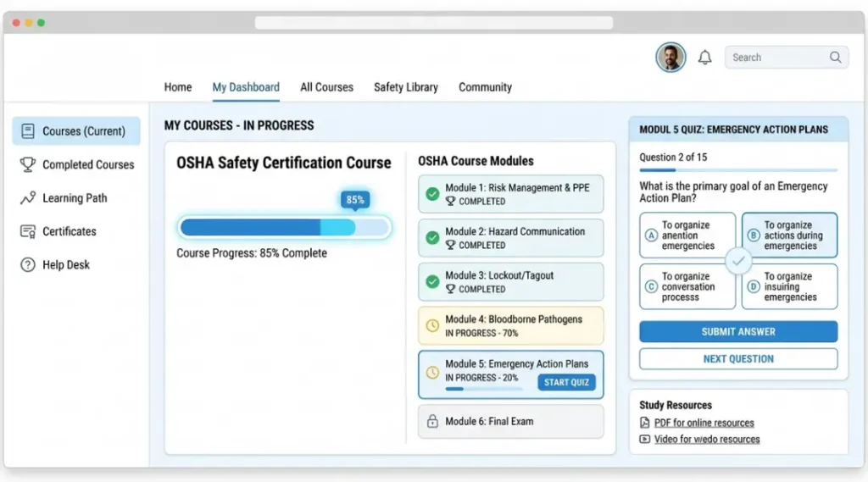868x482 pixels.
Task: Click 'Question 2 of 15' text
Action: 673,158
